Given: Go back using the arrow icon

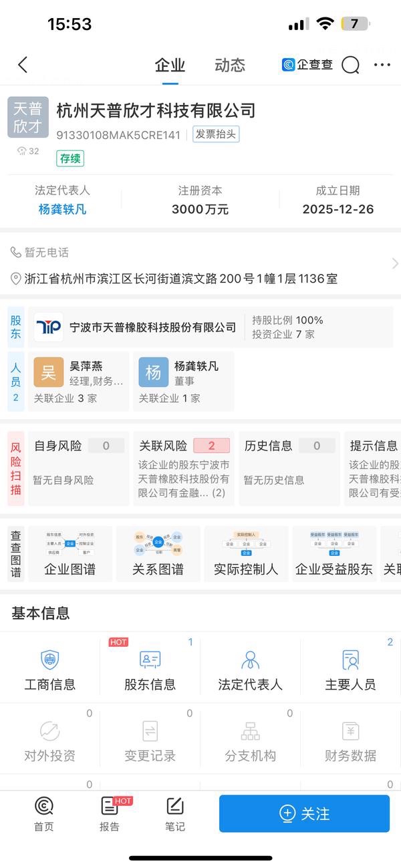Looking at the screenshot, I should 23,65.
